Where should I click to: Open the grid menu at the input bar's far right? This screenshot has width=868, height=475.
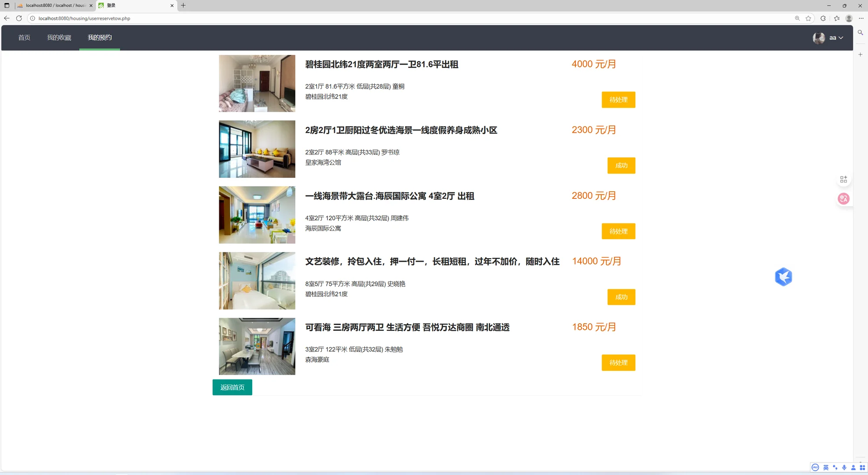pyautogui.click(x=863, y=468)
